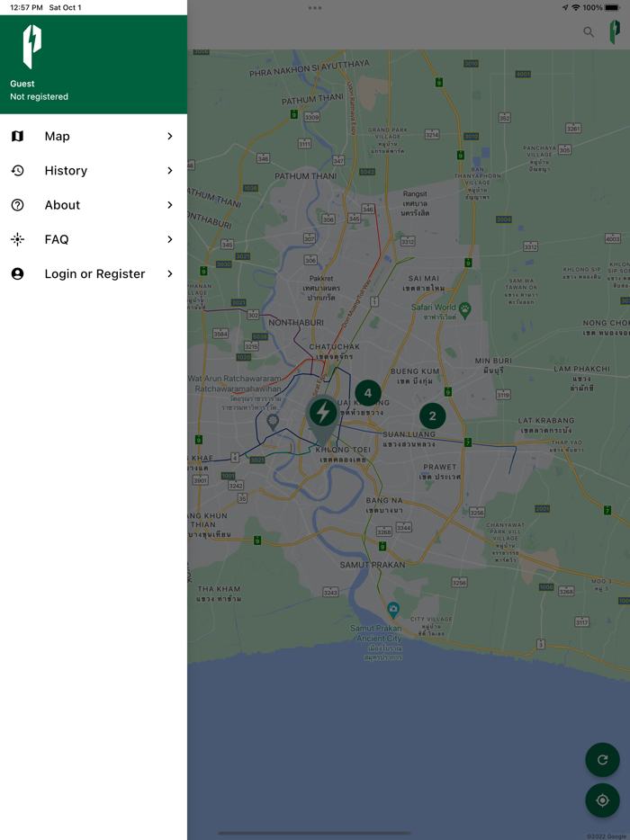Tap the location arrow status icon

tap(565, 7)
